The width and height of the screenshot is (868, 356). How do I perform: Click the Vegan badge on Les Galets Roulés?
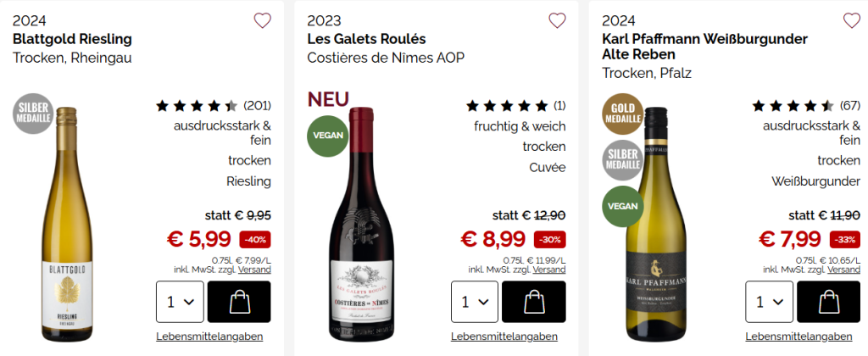point(326,136)
